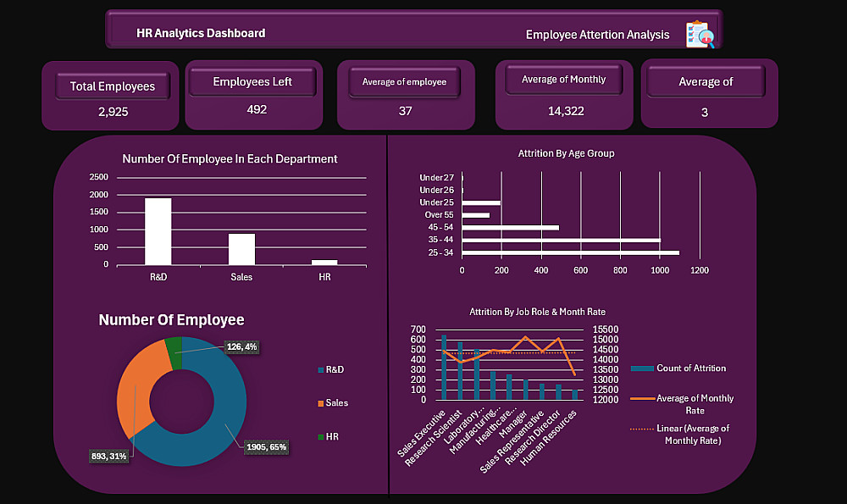Click the Number Of Employee In Each Department title
This screenshot has width=847, height=504.
point(230,158)
